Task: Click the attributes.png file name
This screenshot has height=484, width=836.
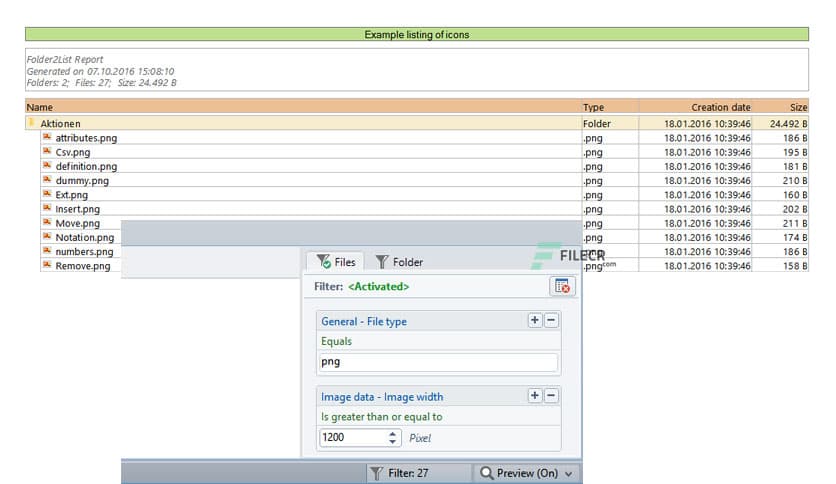Action: (x=86, y=138)
